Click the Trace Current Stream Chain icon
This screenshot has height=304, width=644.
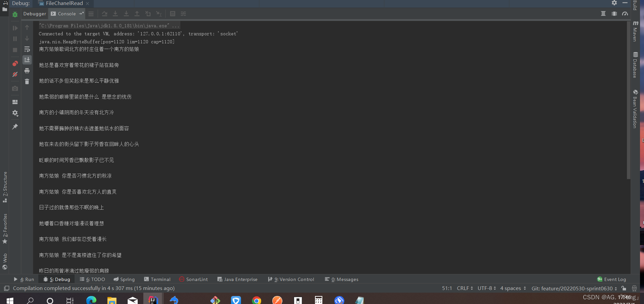pos(183,14)
